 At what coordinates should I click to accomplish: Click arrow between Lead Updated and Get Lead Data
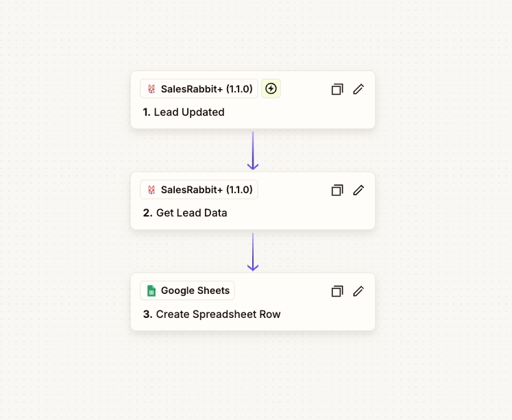[253, 151]
